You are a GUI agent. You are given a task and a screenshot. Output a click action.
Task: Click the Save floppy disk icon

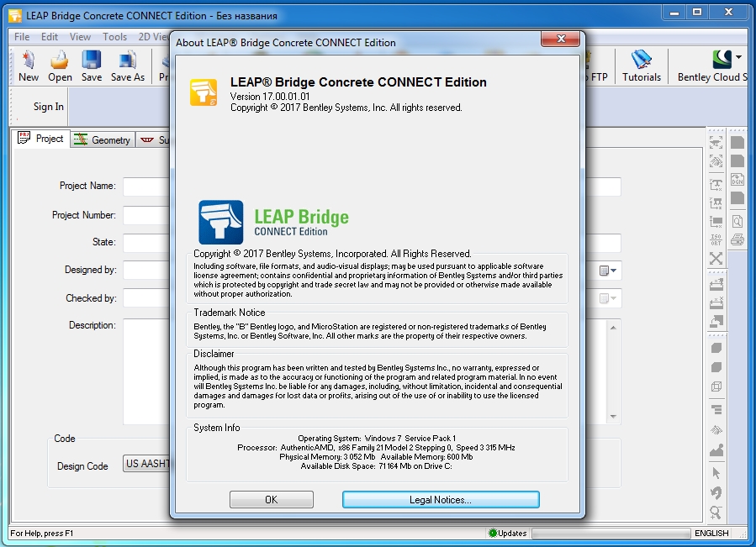click(92, 60)
